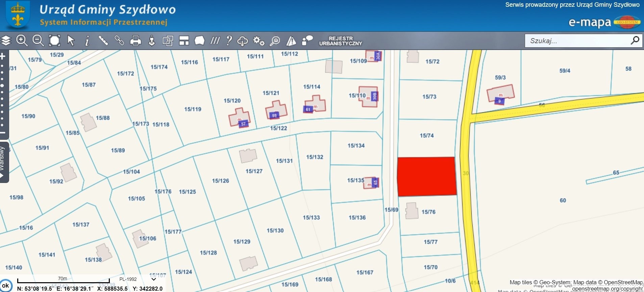This screenshot has height=292, width=644.
Task: Activate the arrow selection pointer tool
Action: pos(71,41)
